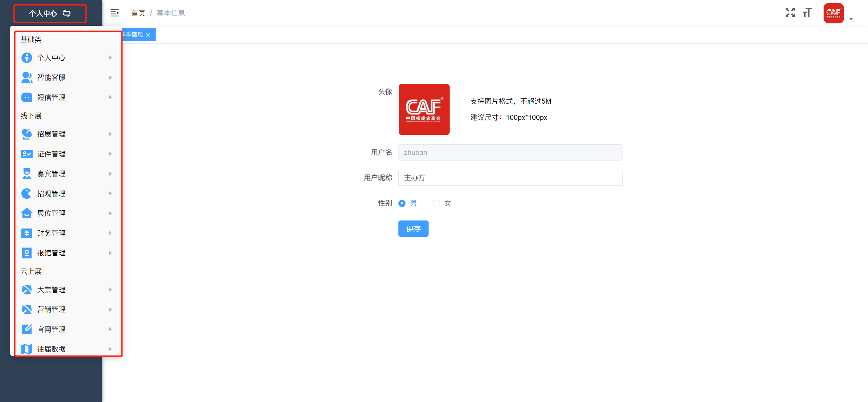Click the 智能客服 user icon
This screenshot has width=868, height=402.
coord(26,78)
